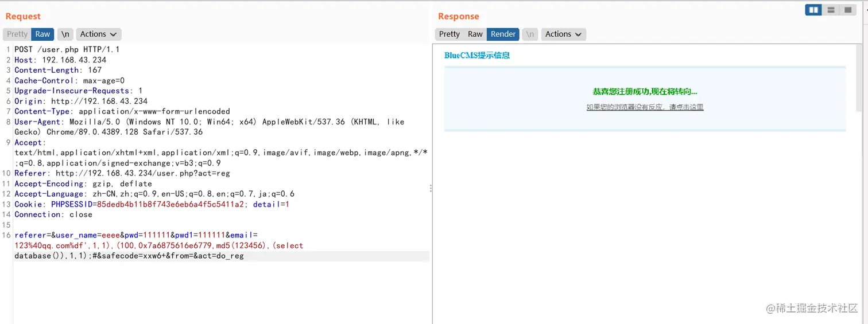The width and height of the screenshot is (868, 324).
Task: Click the 'Cache-Control: max-age=0' header
Action: point(69,80)
